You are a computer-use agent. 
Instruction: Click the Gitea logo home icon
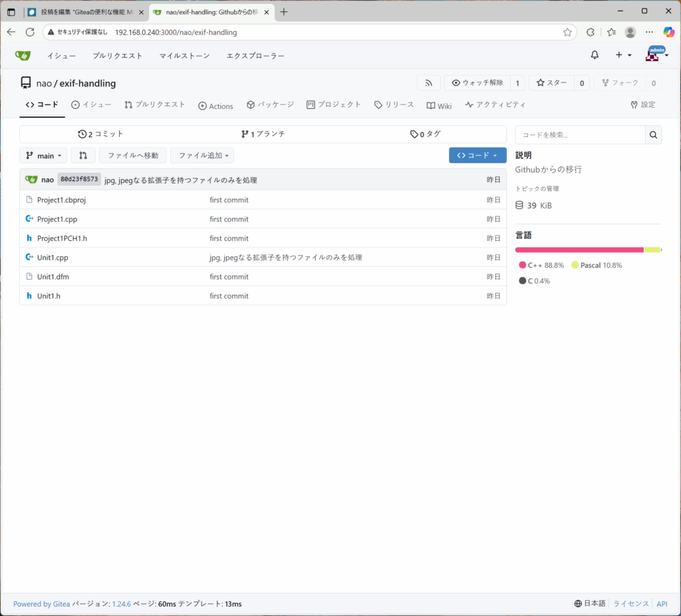pos(23,55)
